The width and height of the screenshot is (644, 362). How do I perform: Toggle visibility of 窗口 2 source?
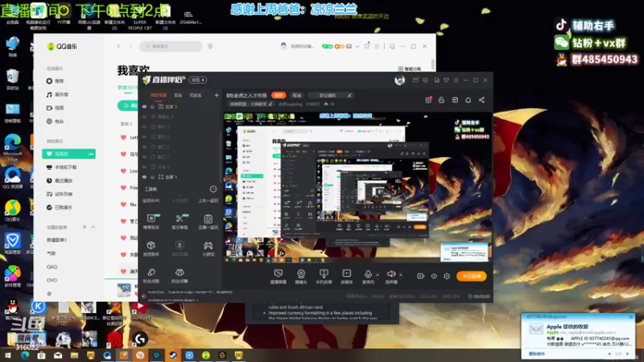point(144,147)
